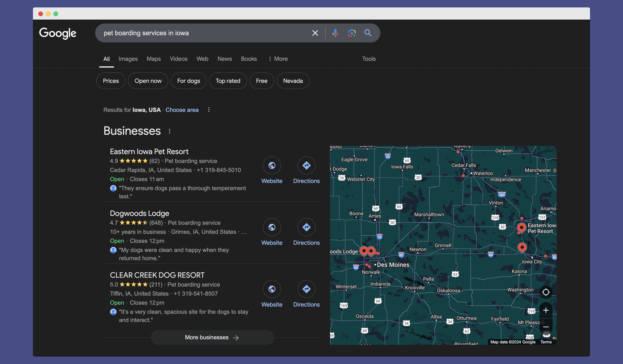623x364 pixels.
Task: Apply the Free filter chip
Action: point(262,81)
